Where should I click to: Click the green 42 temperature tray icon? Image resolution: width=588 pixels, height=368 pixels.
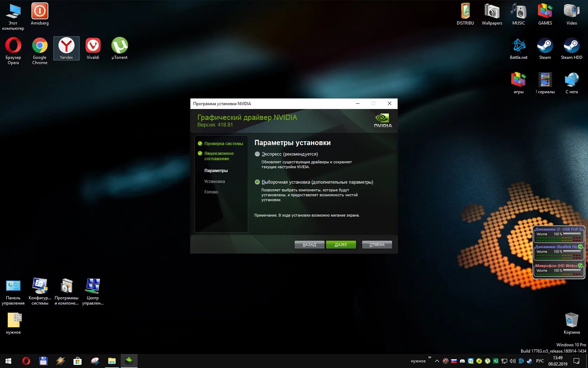pos(496,361)
